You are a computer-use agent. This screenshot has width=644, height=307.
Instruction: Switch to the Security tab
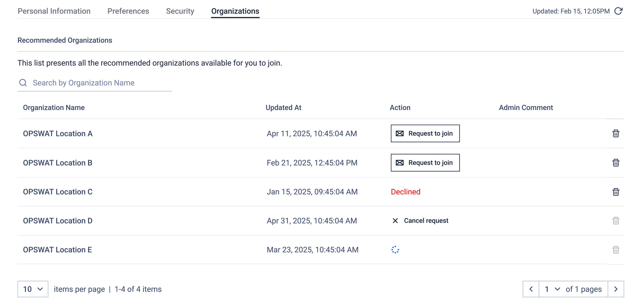tap(180, 11)
